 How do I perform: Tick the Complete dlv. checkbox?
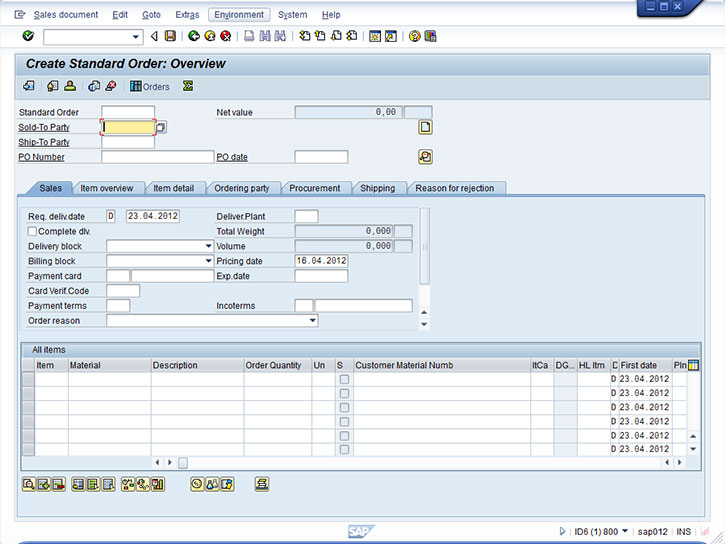[32, 231]
